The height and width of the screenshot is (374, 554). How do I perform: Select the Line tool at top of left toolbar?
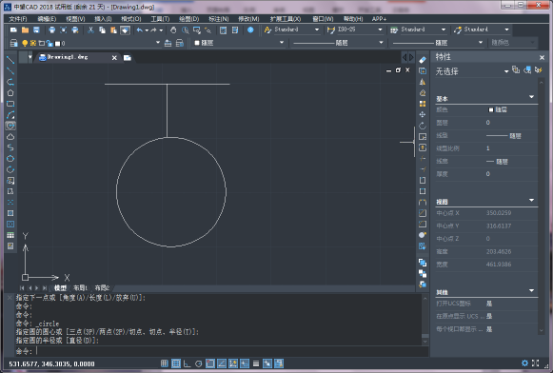(x=11, y=60)
